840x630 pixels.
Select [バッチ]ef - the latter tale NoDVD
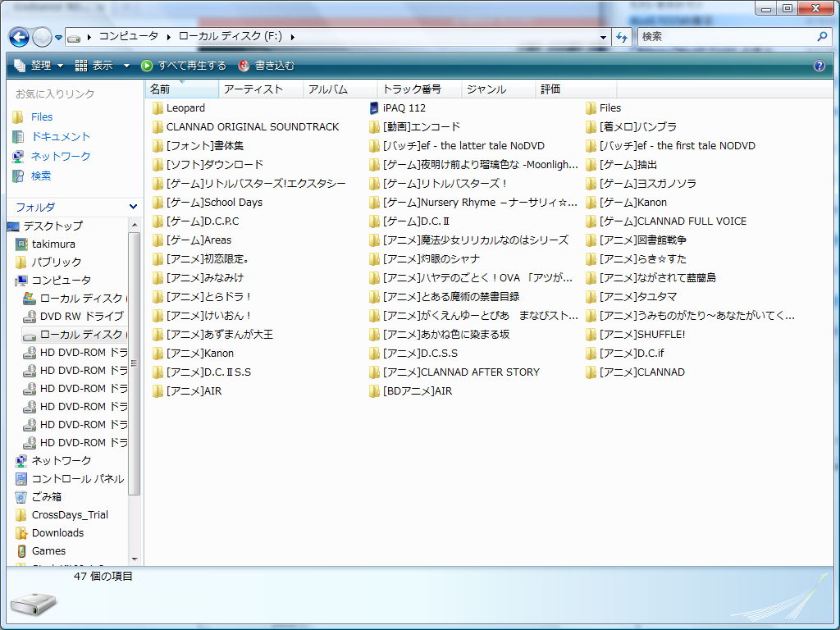pyautogui.click(x=463, y=146)
